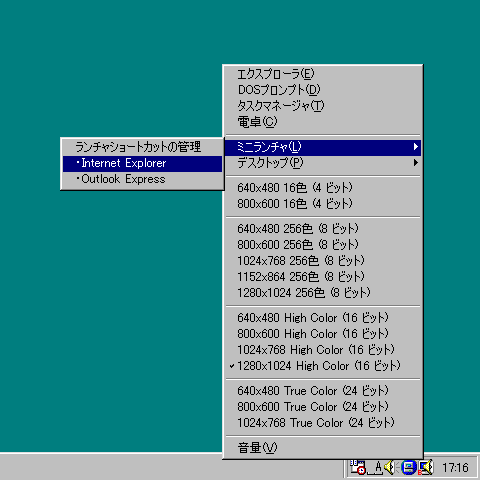Click the blue circular computer tray icon
The height and width of the screenshot is (480, 480).
(x=409, y=467)
